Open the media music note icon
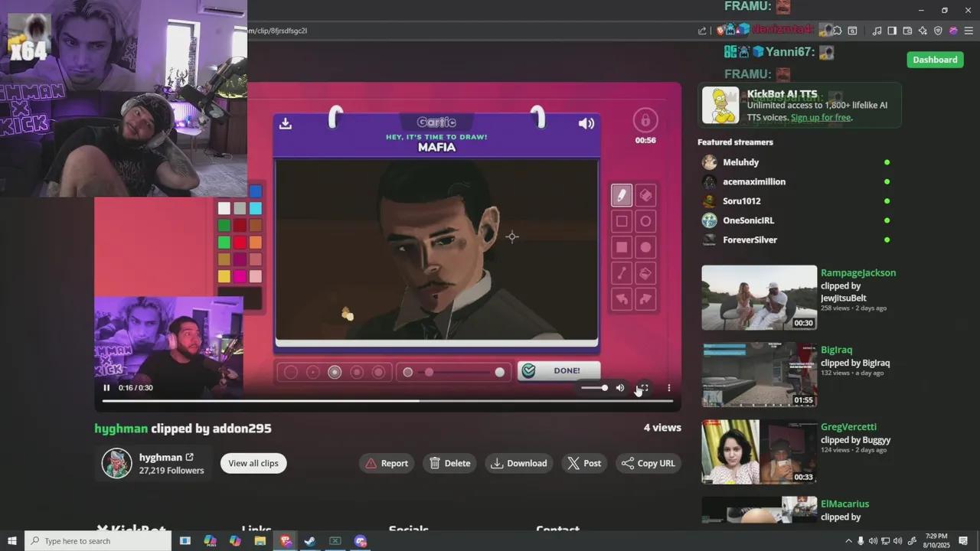The image size is (980, 551). click(877, 31)
